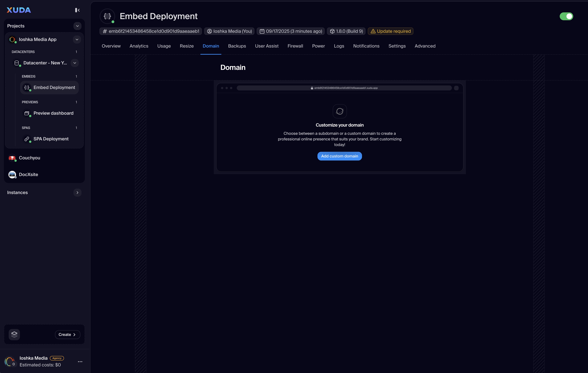Click the DocXsite project icon
Image resolution: width=588 pixels, height=373 pixels.
[x=12, y=174]
